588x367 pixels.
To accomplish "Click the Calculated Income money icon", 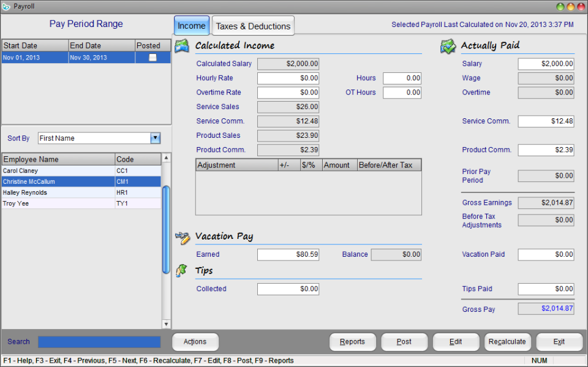I will [183, 46].
